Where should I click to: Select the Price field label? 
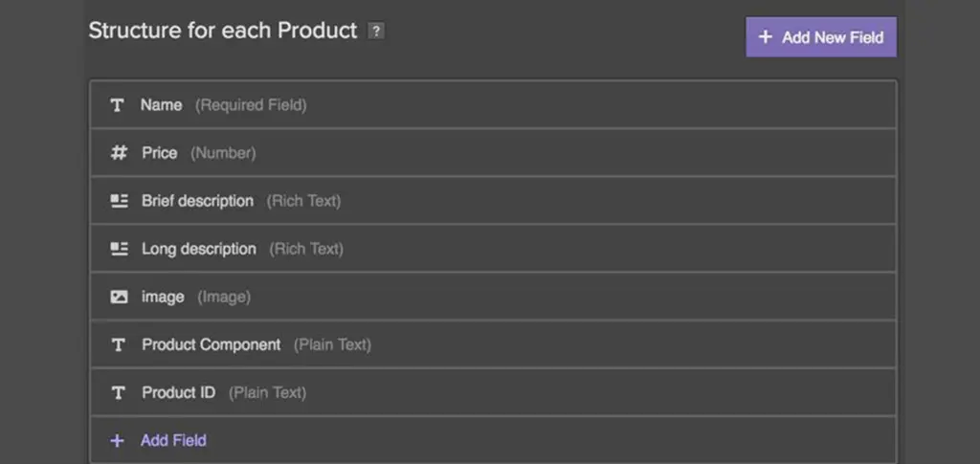tap(160, 153)
